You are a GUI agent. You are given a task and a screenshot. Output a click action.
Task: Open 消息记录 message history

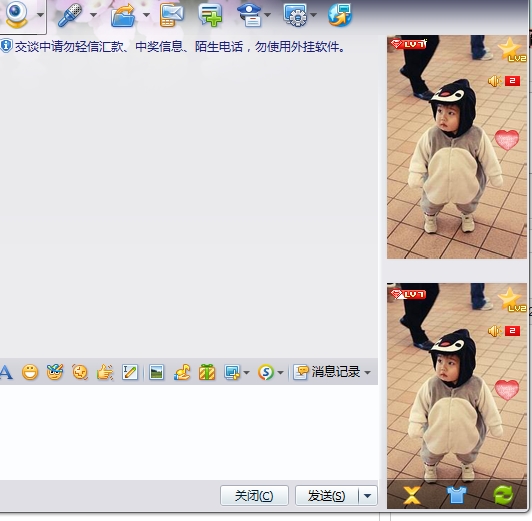pyautogui.click(x=326, y=372)
